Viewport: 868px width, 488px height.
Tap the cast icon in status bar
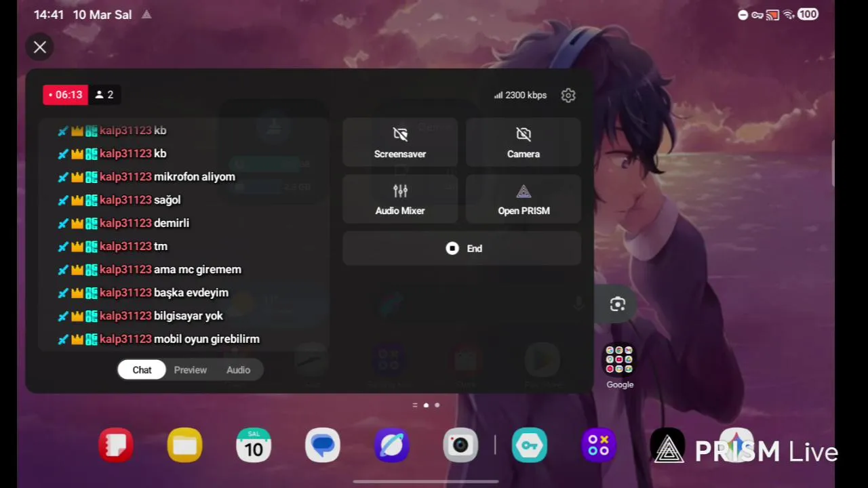click(772, 15)
